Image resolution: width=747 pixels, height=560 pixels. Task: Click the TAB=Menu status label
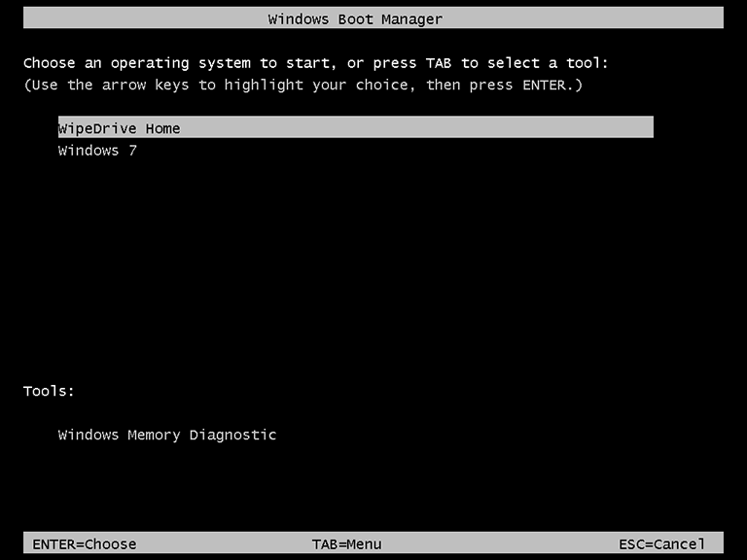[347, 543]
